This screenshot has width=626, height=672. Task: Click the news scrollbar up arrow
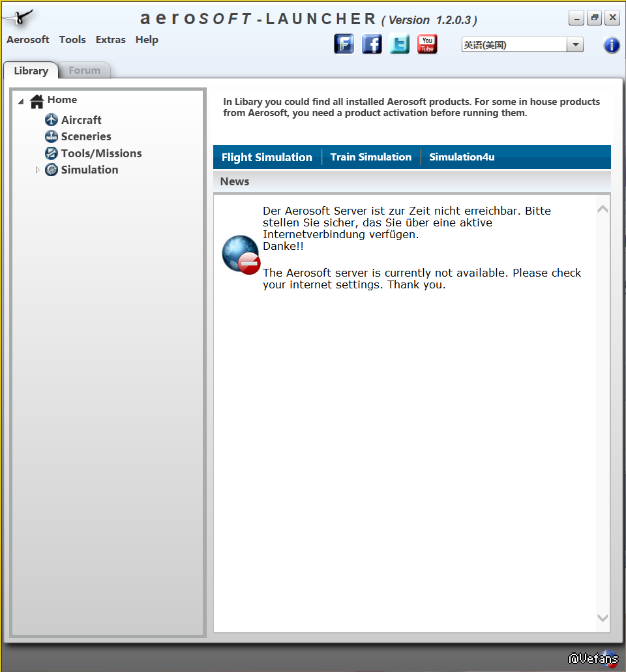coord(603,209)
